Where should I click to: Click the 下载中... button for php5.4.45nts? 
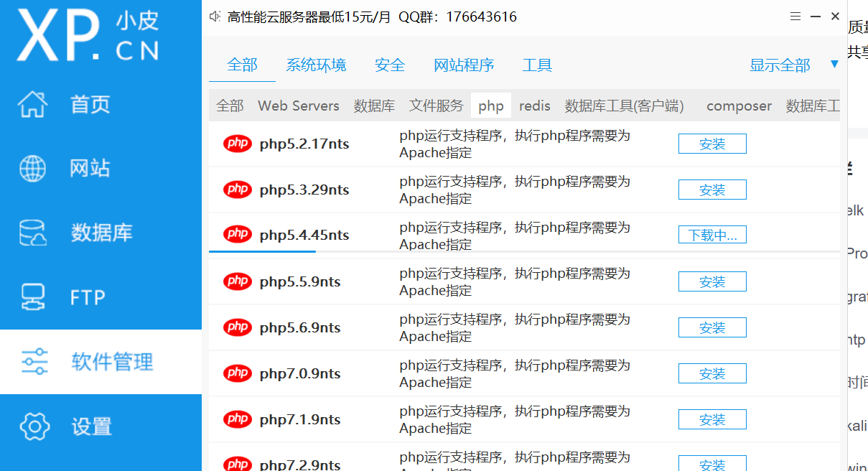712,235
